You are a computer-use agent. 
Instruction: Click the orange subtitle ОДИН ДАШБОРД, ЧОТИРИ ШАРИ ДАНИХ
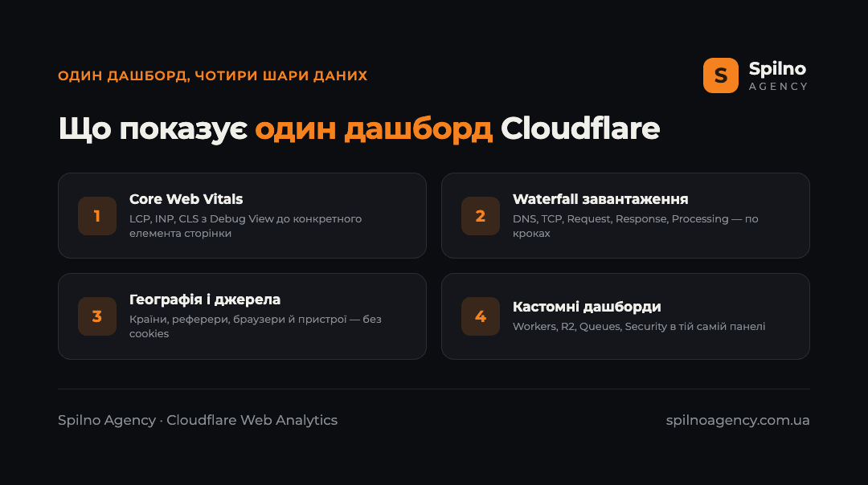[212, 75]
